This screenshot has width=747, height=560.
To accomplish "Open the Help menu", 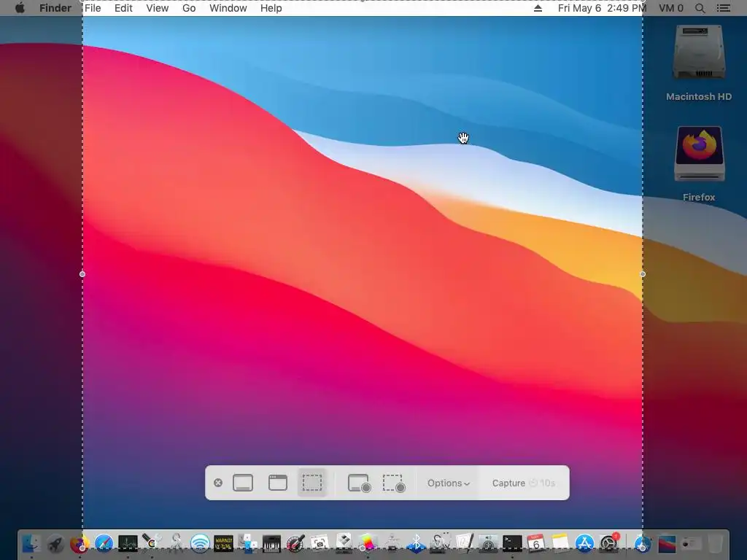I will (271, 8).
